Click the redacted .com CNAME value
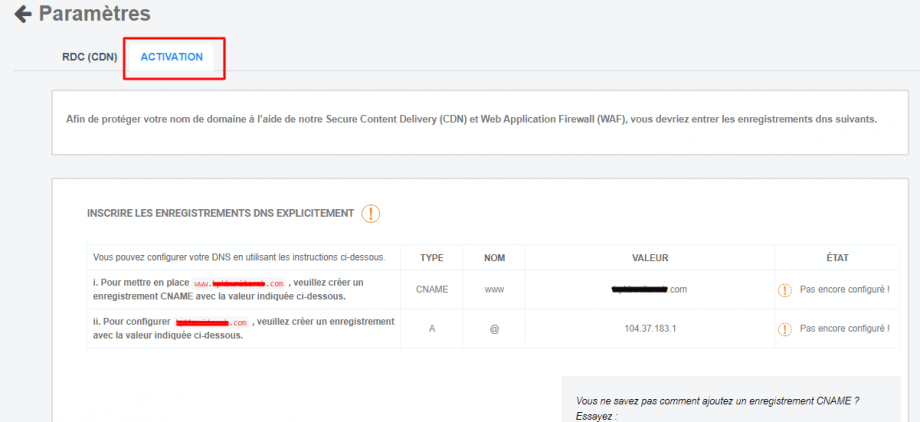 [649, 290]
